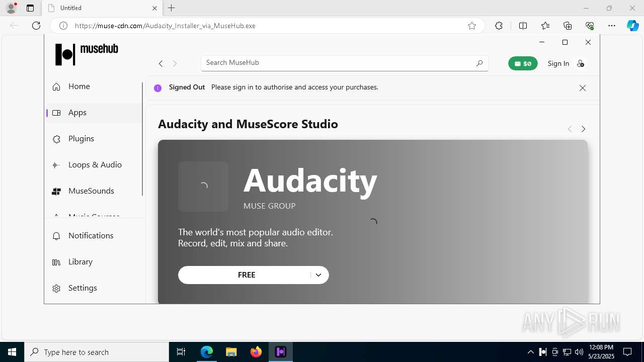The height and width of the screenshot is (362, 644).
Task: Click the network icon in system tray
Action: click(x=567, y=352)
